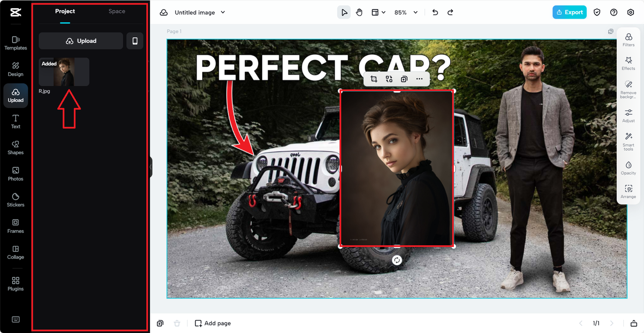Open the Text panel
The width and height of the screenshot is (644, 333).
coord(16,121)
